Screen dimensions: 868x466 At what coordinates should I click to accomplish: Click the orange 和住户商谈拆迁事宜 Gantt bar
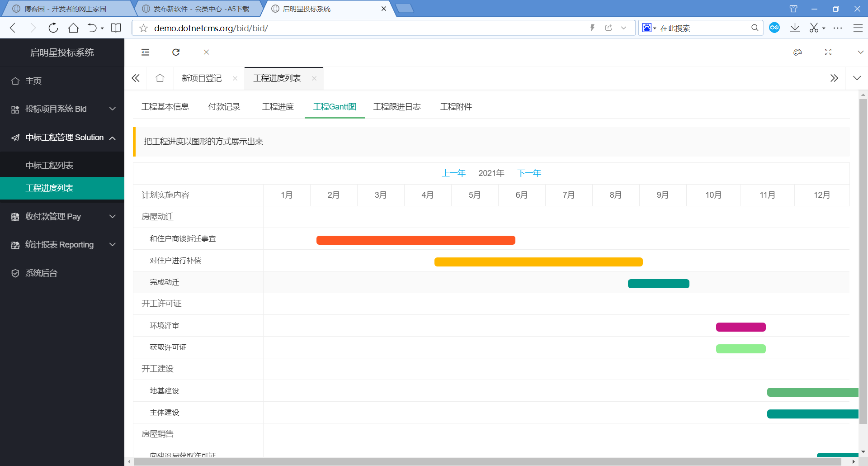coord(415,240)
